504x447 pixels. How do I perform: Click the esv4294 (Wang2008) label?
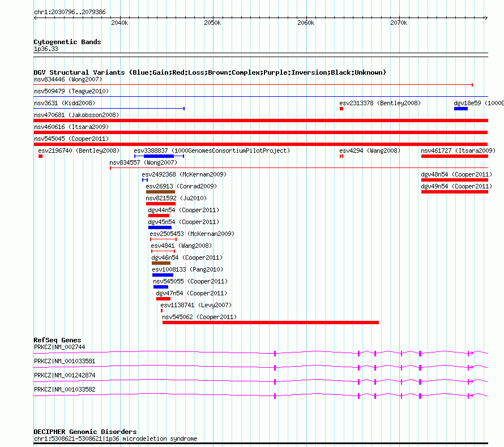[370, 151]
